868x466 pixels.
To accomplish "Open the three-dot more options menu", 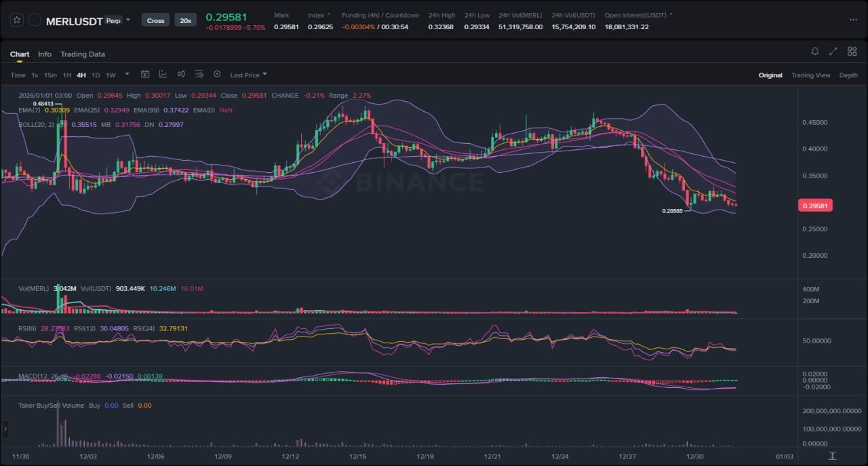I will (853, 20).
